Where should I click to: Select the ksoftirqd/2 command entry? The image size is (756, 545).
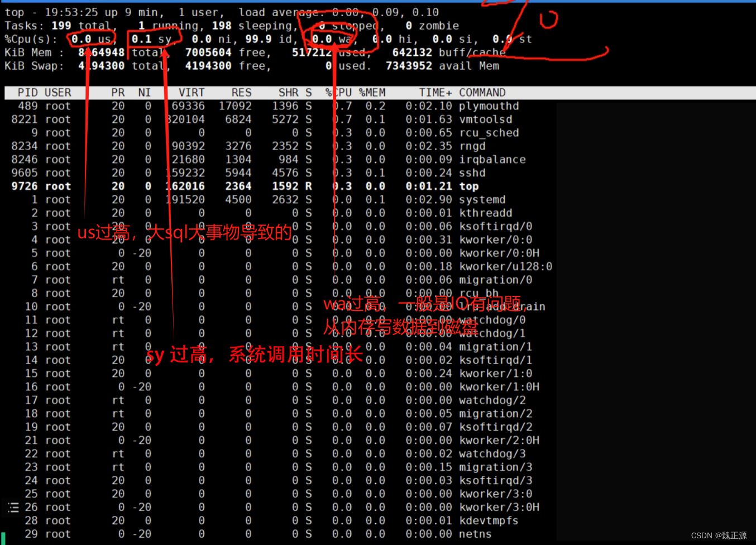496,427
